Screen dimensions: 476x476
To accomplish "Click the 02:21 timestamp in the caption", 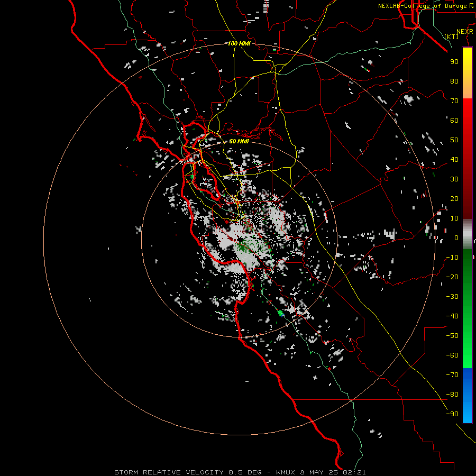I will pyautogui.click(x=354, y=472).
